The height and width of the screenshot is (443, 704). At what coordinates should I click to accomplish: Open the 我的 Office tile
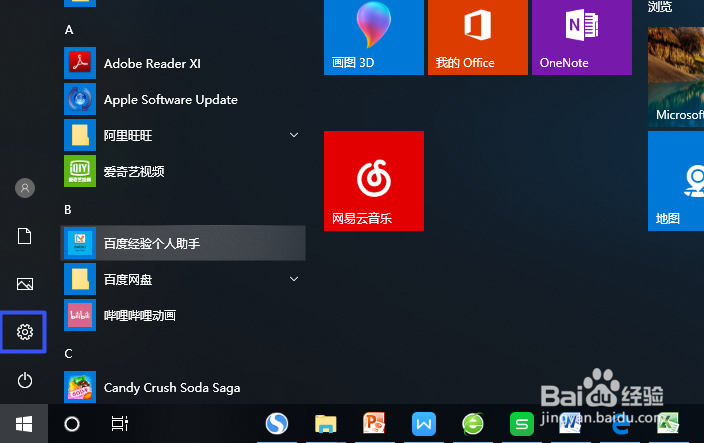click(478, 37)
